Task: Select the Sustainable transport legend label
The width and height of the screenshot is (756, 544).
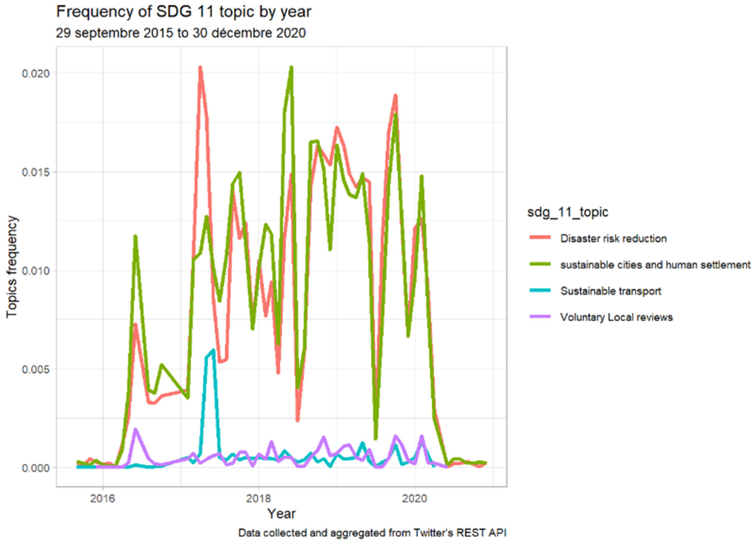Action: [x=611, y=291]
